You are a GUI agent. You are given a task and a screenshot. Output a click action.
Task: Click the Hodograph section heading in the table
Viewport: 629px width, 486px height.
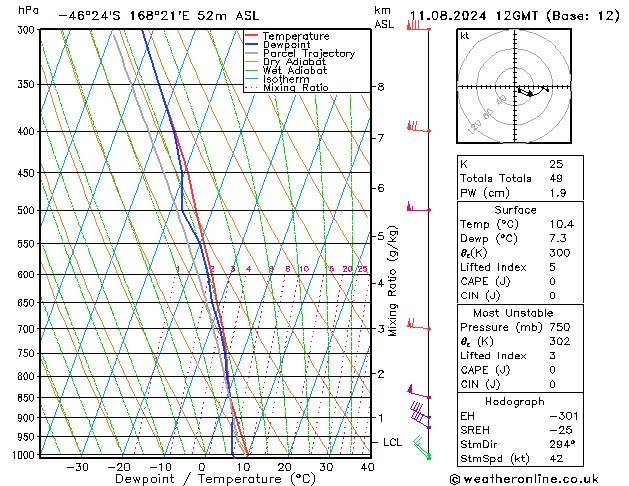(x=515, y=402)
